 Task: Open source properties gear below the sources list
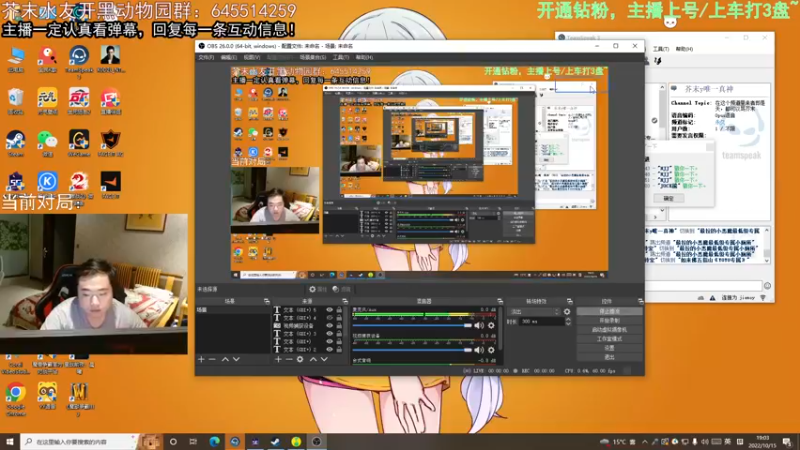coord(300,359)
